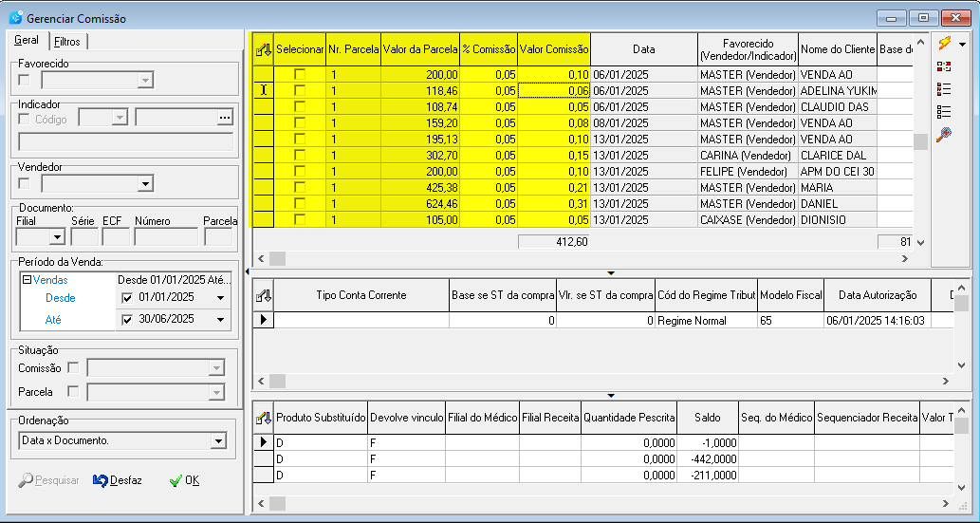Click the Desfaz button
This screenshot has width=980, height=523.
[x=118, y=480]
